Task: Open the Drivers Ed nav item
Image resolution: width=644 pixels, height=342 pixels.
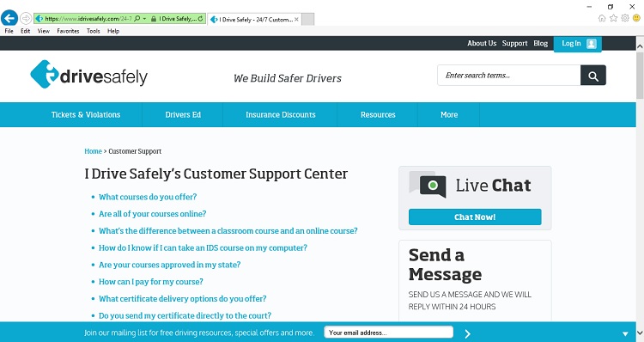Action: point(183,114)
